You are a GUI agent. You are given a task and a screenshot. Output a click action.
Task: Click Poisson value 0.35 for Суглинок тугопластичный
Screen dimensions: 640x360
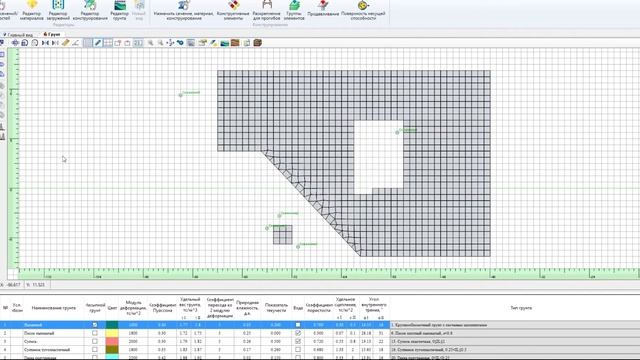(162, 349)
